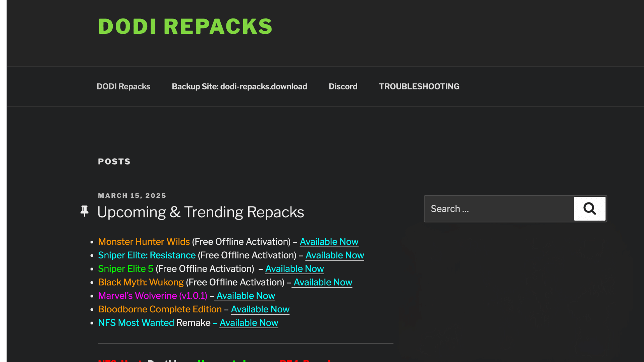Image resolution: width=644 pixels, height=362 pixels.
Task: Click Available Now for NFS Most Wanted Remake
Action: (x=249, y=322)
